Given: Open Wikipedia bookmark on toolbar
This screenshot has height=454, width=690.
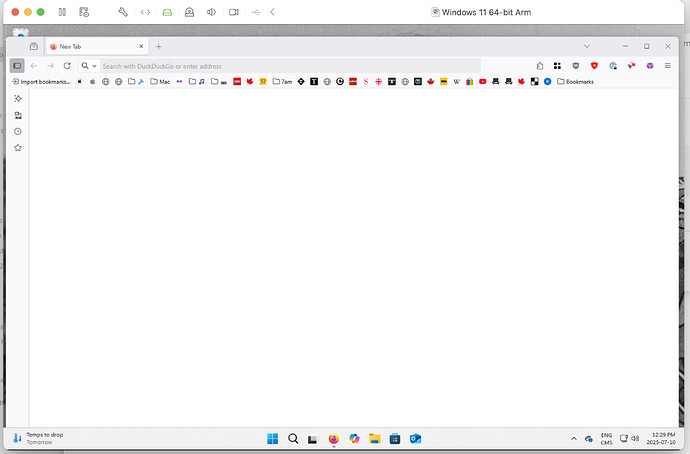Looking at the screenshot, I should click(x=456, y=82).
